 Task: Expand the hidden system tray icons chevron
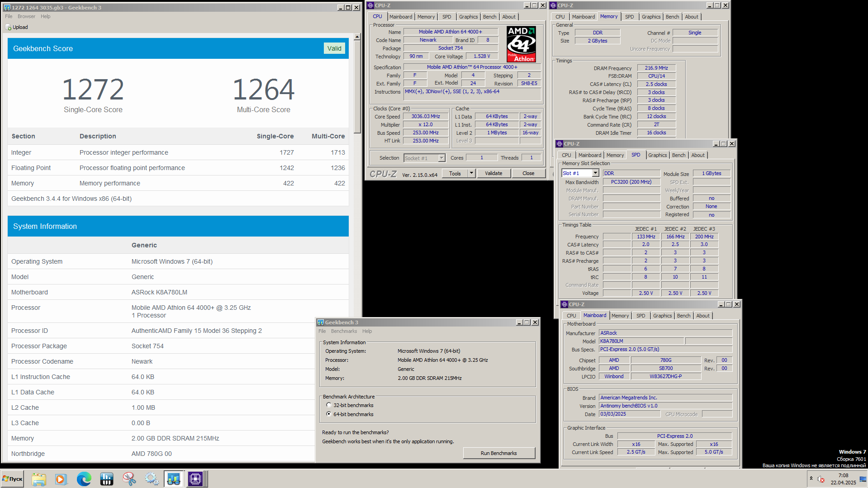[x=811, y=479]
